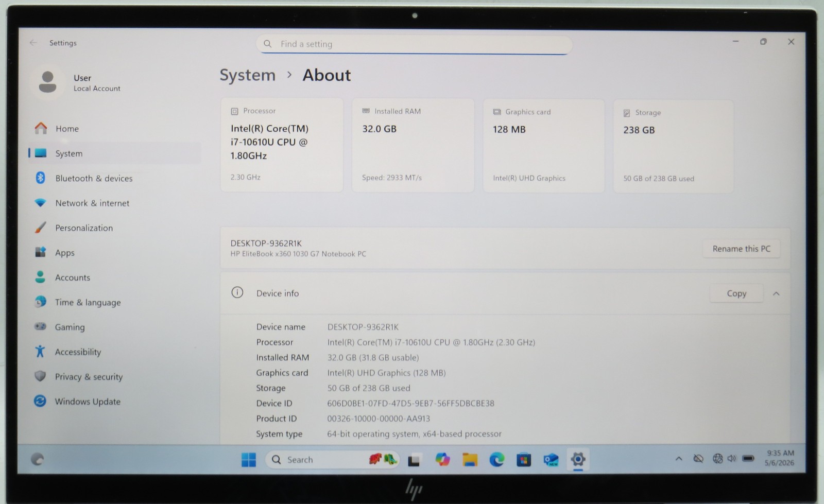The image size is (824, 504).
Task: Open widgets icon at taskbar left
Action: click(37, 459)
